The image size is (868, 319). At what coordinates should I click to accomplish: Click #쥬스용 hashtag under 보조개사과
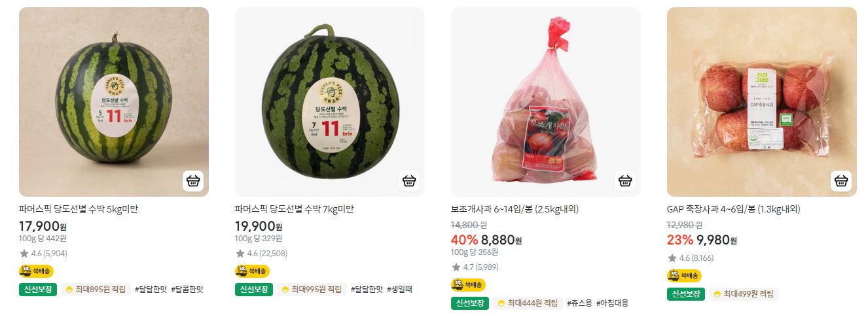[579, 303]
